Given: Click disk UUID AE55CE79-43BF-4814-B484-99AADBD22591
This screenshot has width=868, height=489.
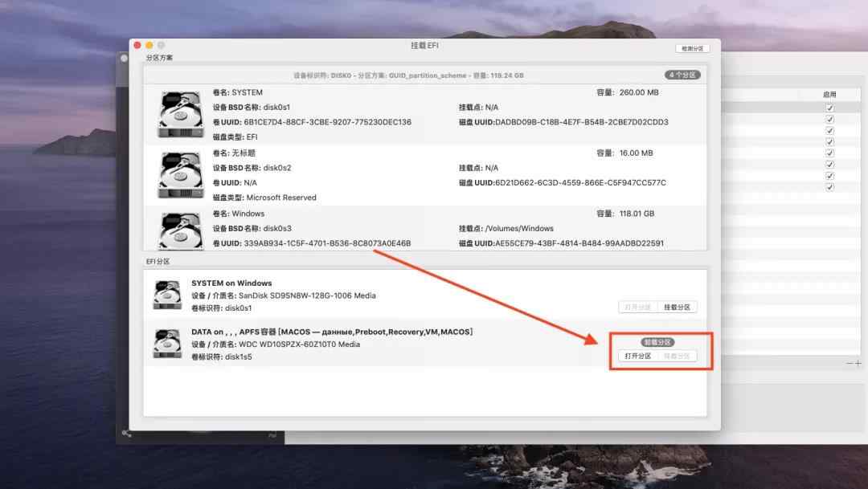Looking at the screenshot, I should [579, 243].
